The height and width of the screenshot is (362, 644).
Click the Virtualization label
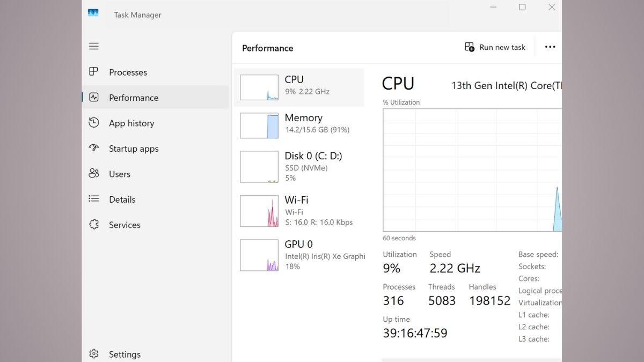click(x=540, y=302)
